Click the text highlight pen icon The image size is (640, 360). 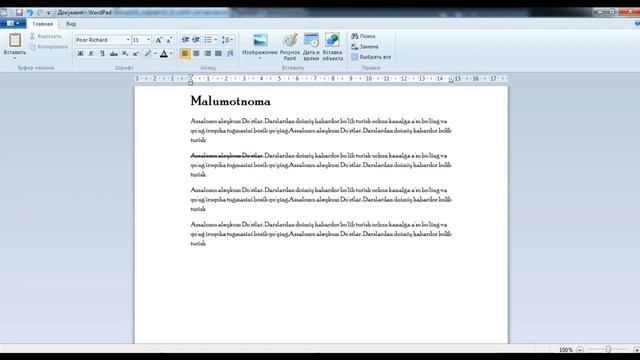tap(148, 53)
